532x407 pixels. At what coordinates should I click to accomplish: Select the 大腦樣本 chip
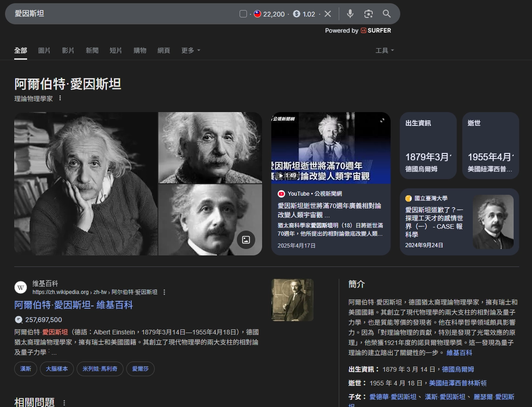click(57, 368)
